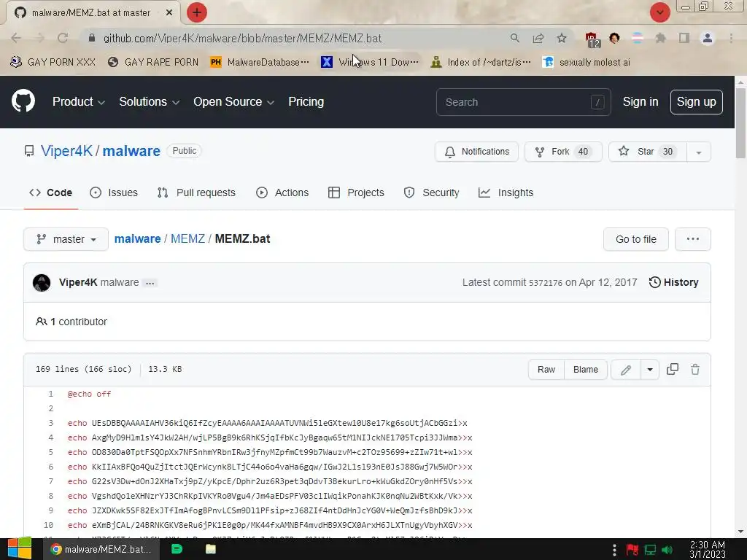Click the page vertical scrollbar thumb
The image size is (747, 560).
[x=740, y=123]
